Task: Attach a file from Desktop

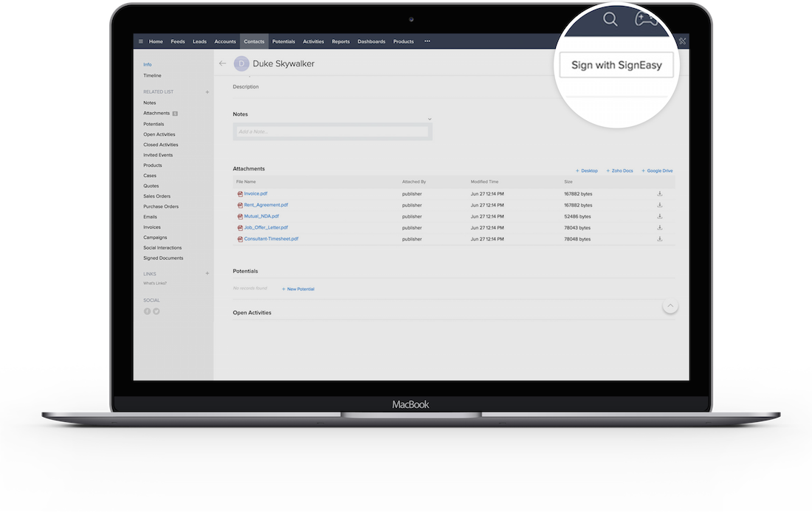Action: pyautogui.click(x=587, y=170)
